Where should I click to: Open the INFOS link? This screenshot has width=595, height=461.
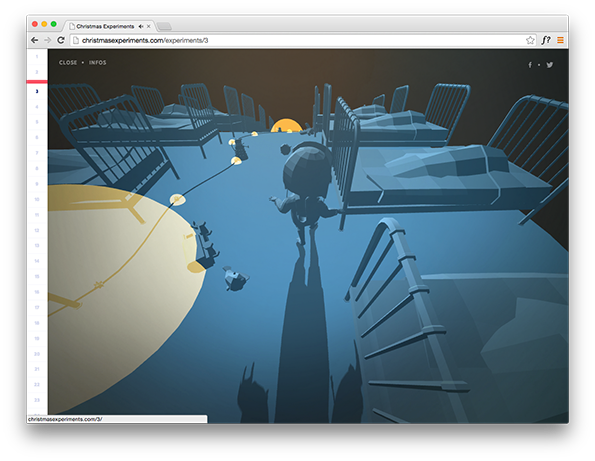[98, 63]
